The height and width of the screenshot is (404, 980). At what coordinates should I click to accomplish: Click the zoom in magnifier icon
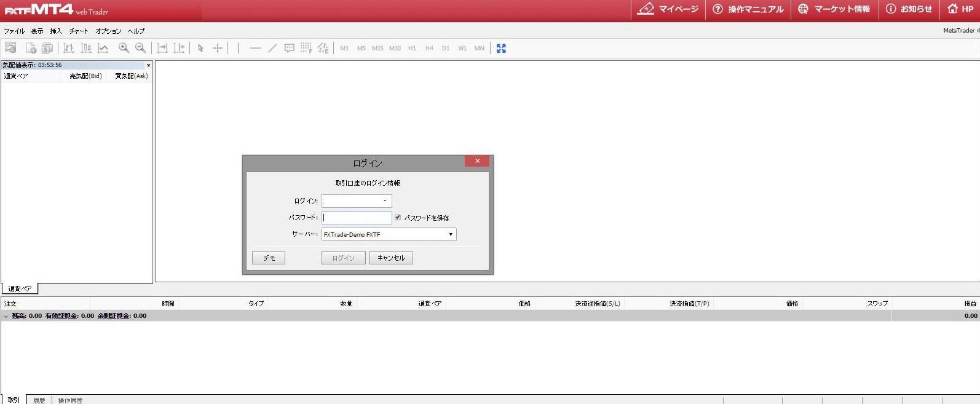[x=124, y=48]
